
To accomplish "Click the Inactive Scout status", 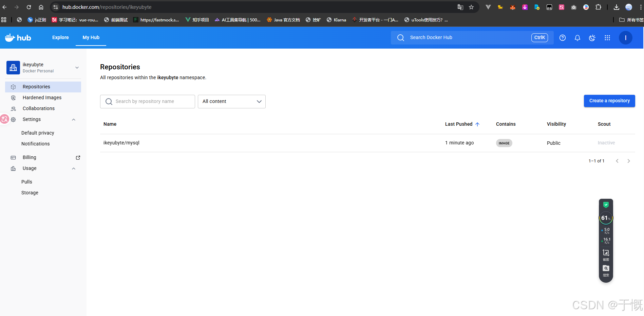I will [x=606, y=143].
